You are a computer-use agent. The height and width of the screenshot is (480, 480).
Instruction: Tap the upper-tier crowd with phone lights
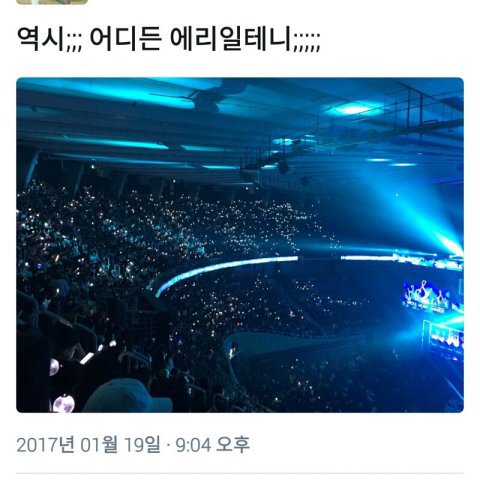[160, 220]
